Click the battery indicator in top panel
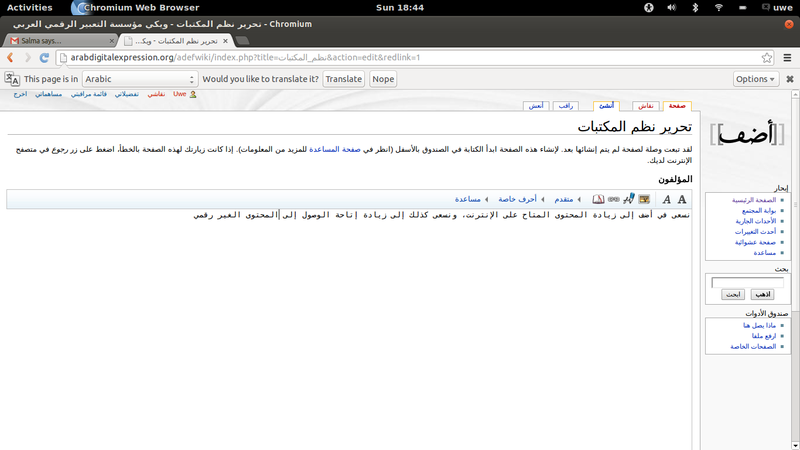 click(742, 8)
